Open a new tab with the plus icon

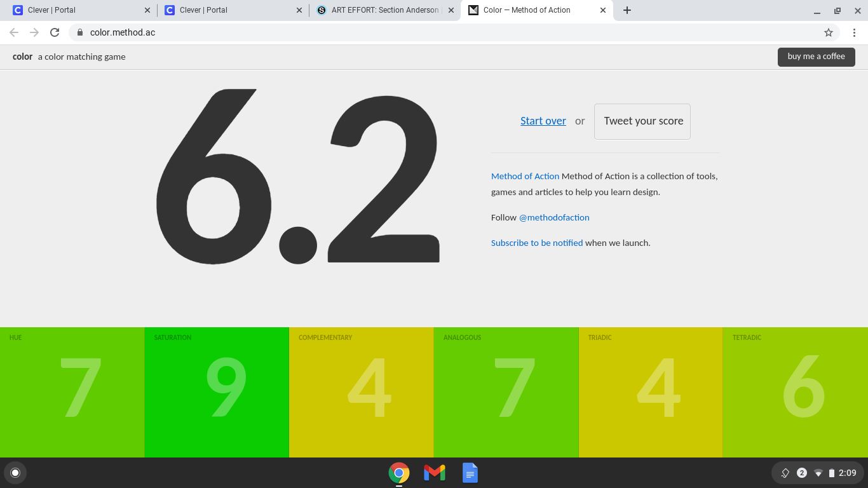pyautogui.click(x=627, y=10)
